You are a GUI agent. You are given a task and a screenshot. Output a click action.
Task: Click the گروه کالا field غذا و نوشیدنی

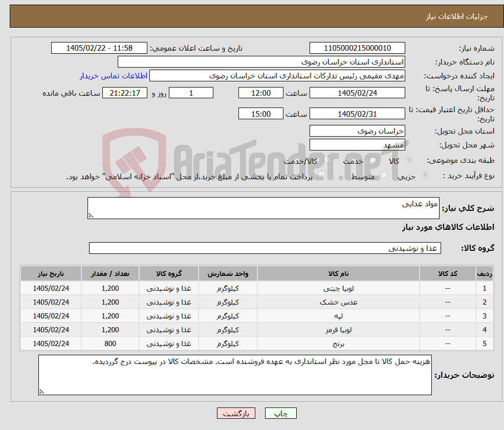(265, 248)
